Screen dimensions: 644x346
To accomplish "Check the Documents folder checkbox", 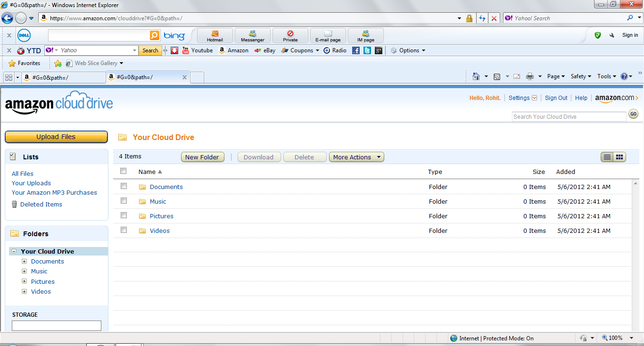I will click(x=124, y=186).
